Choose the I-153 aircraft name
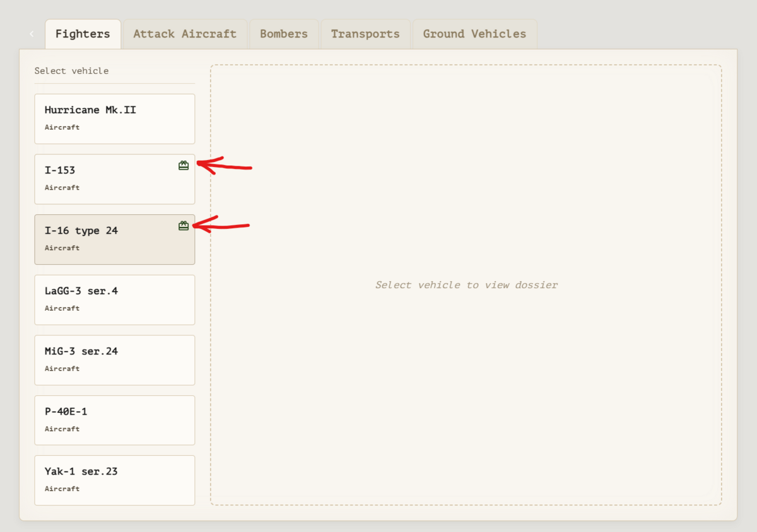The height and width of the screenshot is (532, 757). pos(60,170)
